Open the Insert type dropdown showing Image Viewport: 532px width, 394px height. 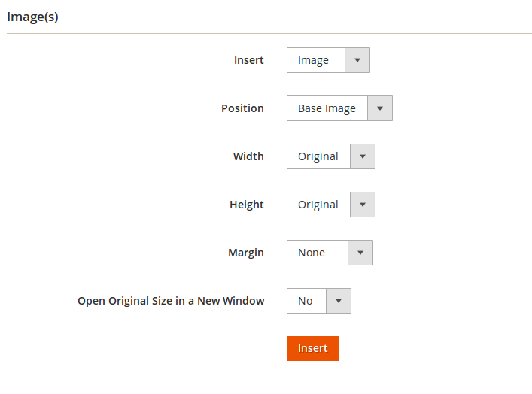coord(316,60)
